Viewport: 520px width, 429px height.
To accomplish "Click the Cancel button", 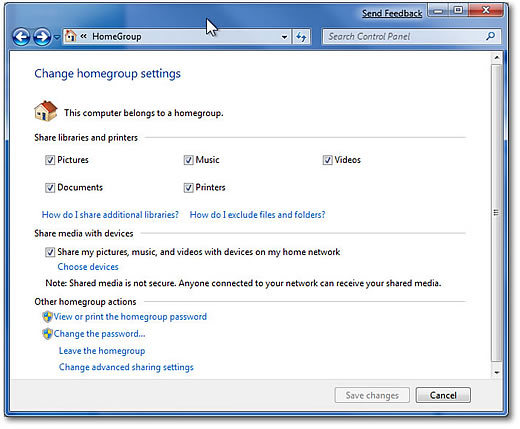I will (443, 395).
